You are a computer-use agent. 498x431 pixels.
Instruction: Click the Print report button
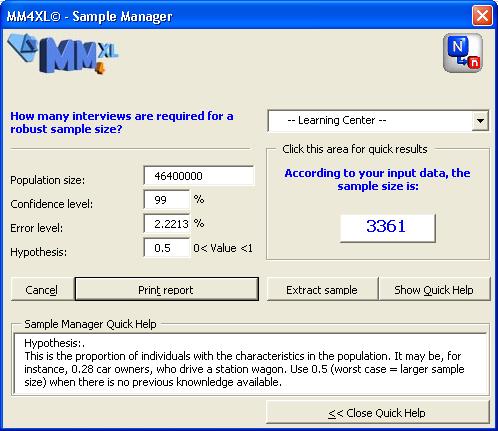point(166,289)
